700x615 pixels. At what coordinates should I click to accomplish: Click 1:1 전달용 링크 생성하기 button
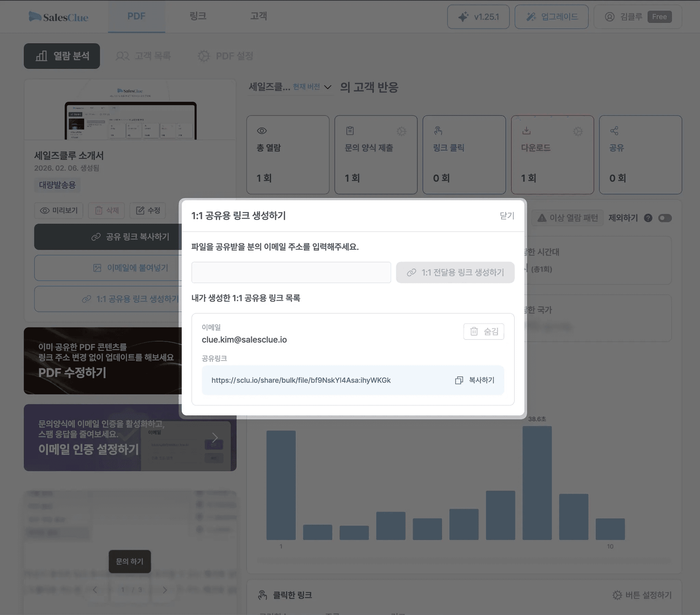455,273
